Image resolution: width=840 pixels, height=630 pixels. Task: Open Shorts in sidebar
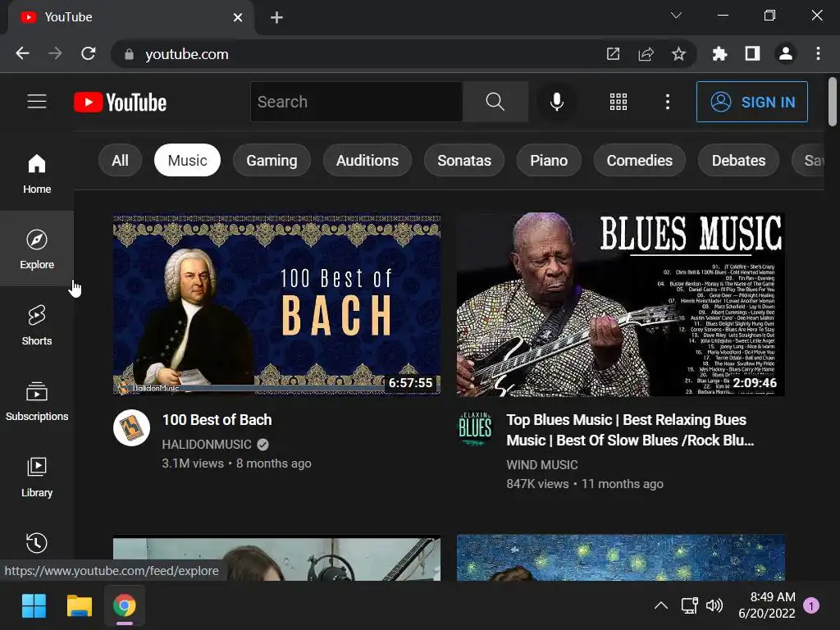[37, 325]
